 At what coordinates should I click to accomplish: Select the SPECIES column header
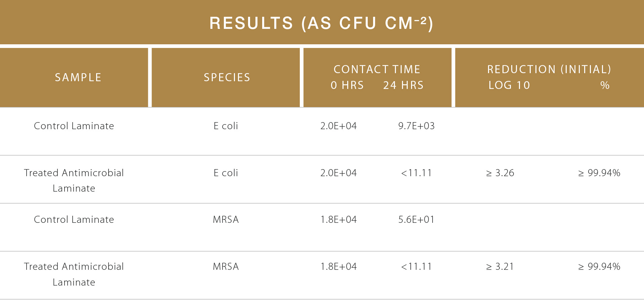(x=227, y=78)
